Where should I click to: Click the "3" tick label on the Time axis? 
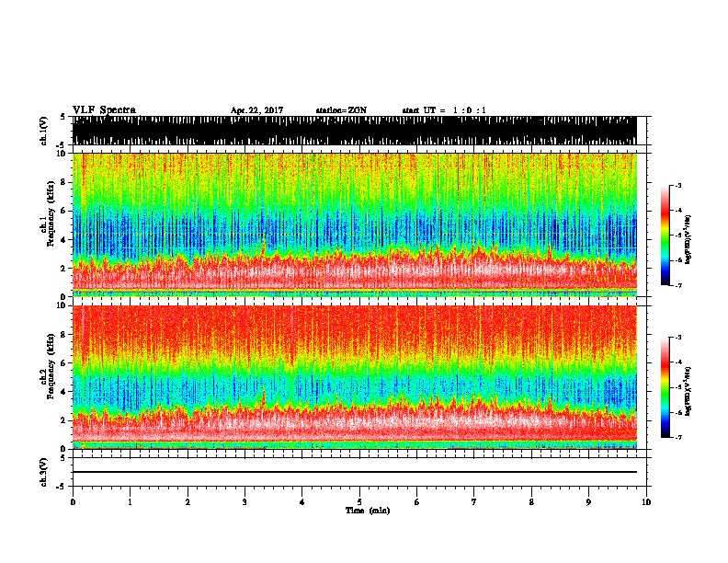(x=245, y=502)
